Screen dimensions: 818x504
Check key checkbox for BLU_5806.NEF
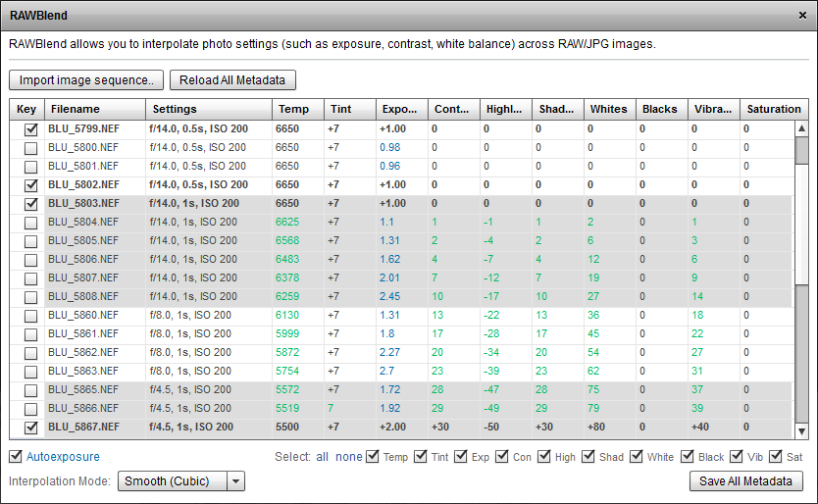(30, 260)
